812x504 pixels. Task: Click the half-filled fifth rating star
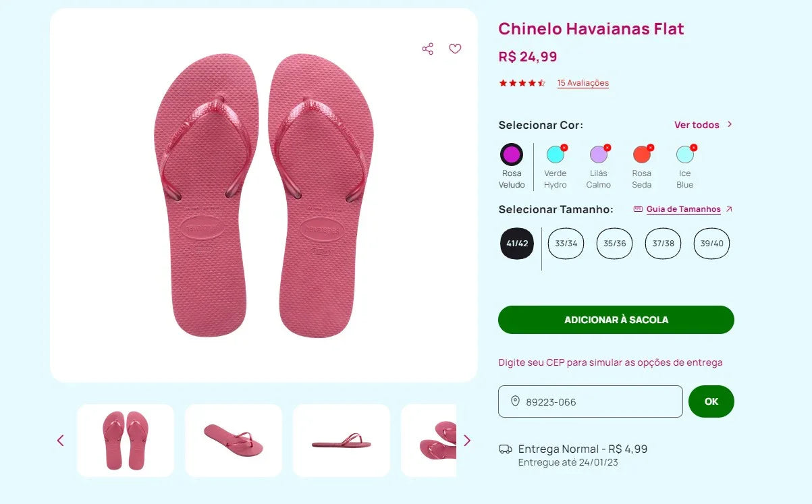click(541, 82)
